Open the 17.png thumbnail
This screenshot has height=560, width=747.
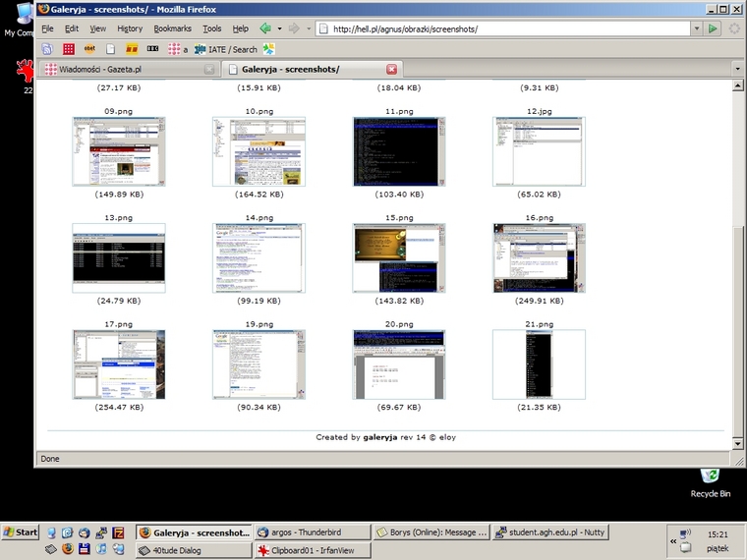click(119, 364)
